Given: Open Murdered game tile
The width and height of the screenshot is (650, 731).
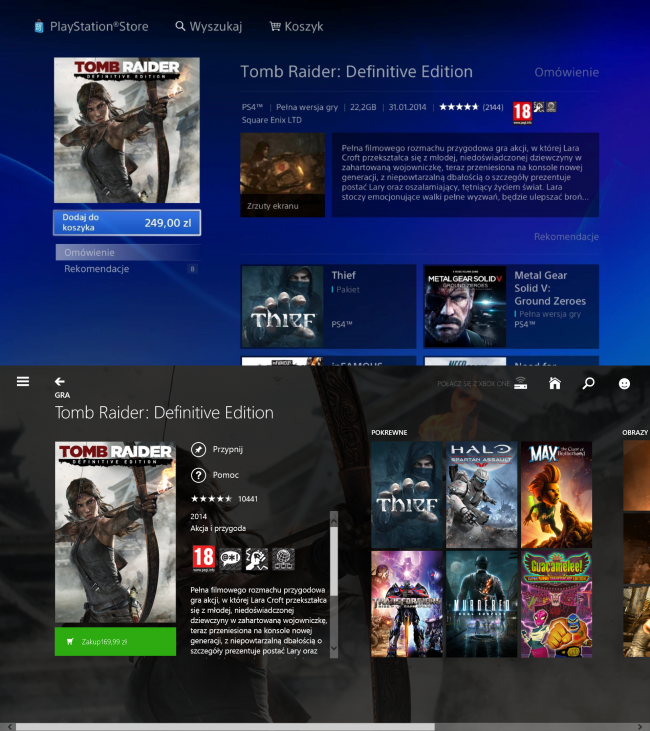Looking at the screenshot, I should point(482,604).
